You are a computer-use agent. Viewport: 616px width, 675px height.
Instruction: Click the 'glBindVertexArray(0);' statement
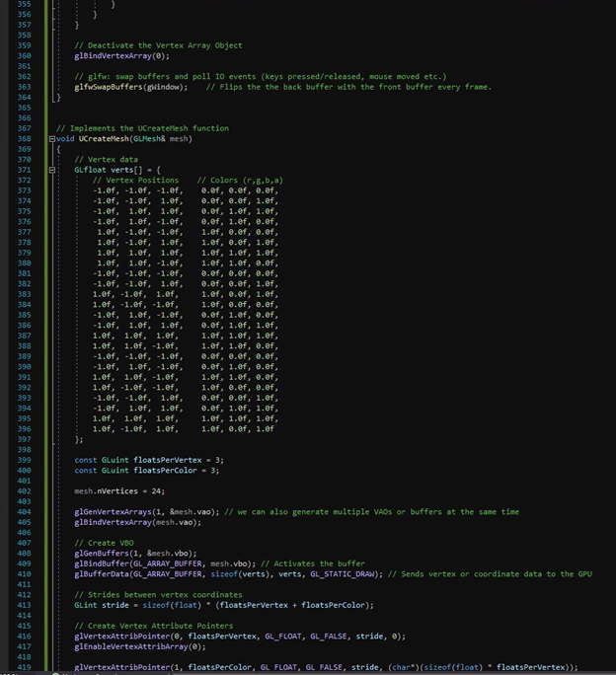tap(121, 56)
